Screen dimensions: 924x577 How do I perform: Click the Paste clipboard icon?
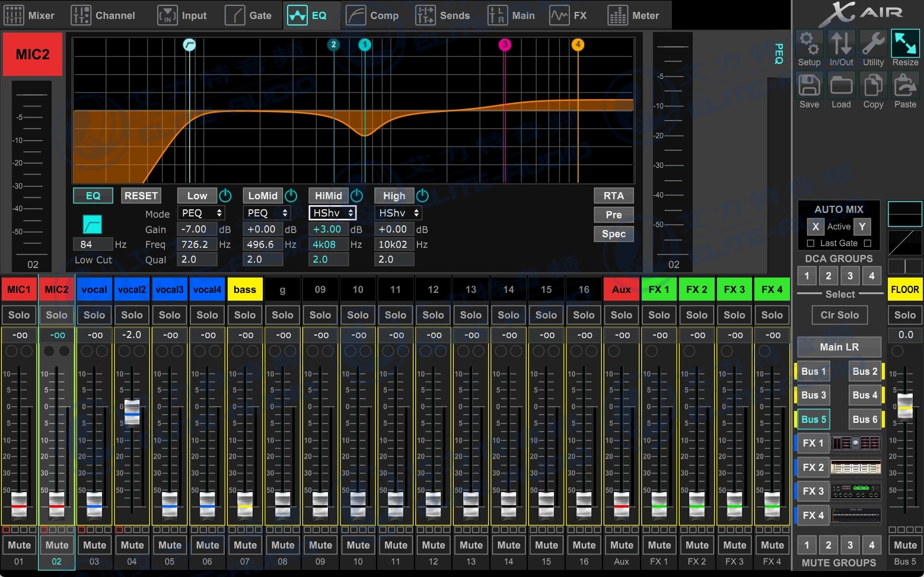click(905, 86)
